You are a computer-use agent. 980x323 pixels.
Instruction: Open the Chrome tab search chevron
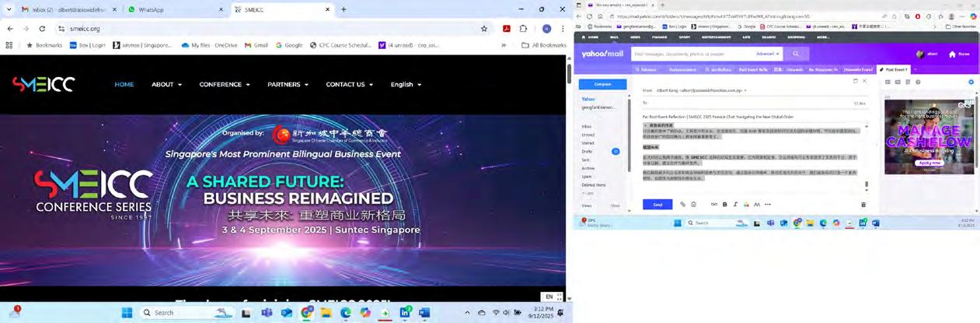[11, 9]
